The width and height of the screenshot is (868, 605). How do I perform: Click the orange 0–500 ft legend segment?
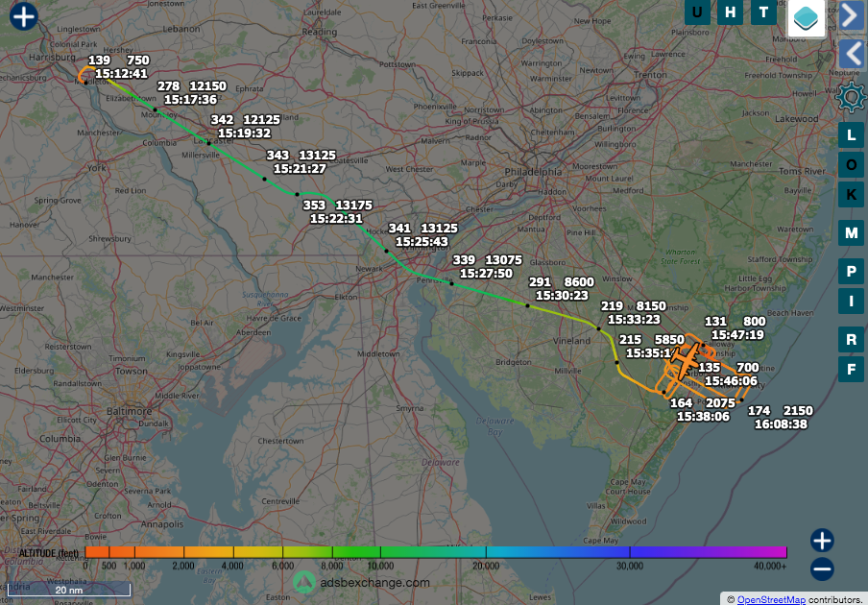click(x=97, y=552)
